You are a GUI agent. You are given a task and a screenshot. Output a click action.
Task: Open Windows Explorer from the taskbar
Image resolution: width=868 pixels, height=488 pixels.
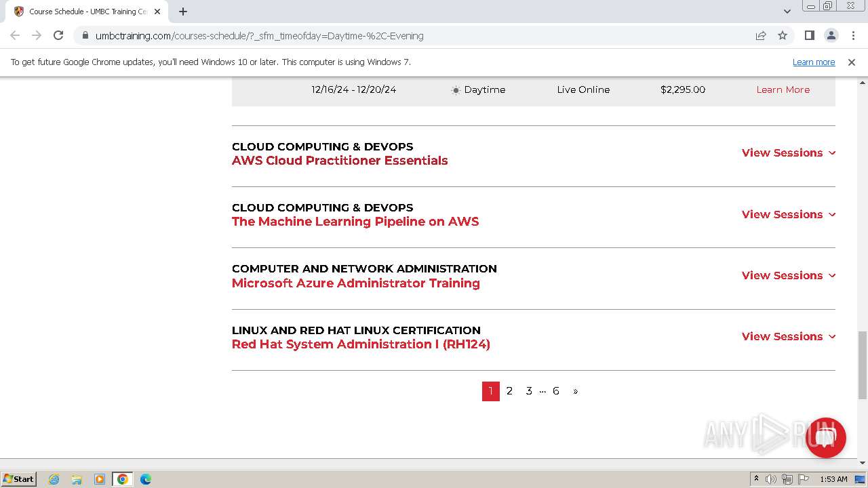(x=77, y=479)
